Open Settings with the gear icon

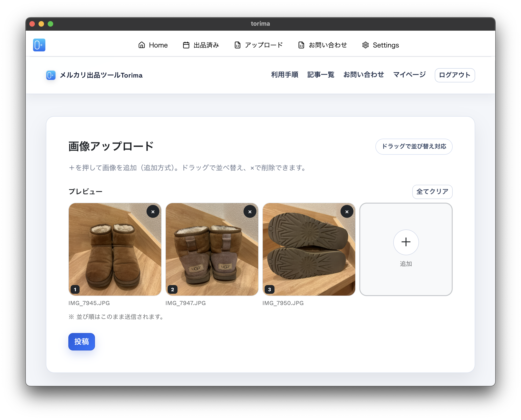pyautogui.click(x=365, y=45)
